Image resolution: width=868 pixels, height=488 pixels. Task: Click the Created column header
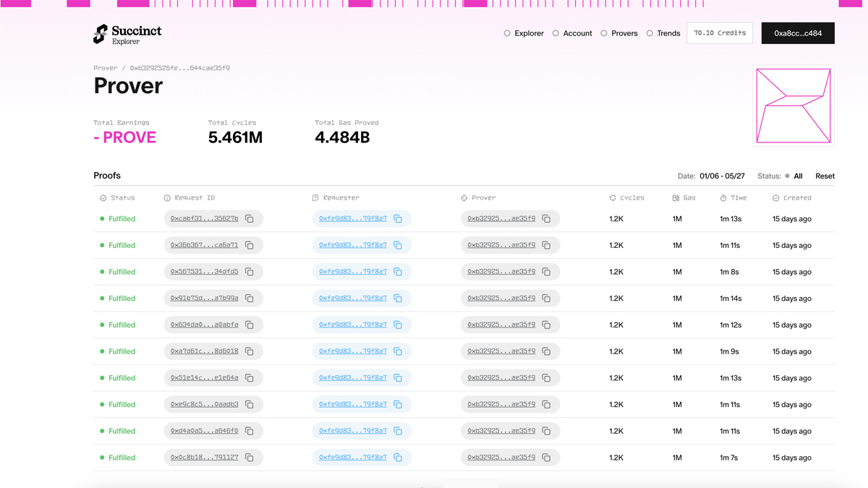(x=791, y=198)
